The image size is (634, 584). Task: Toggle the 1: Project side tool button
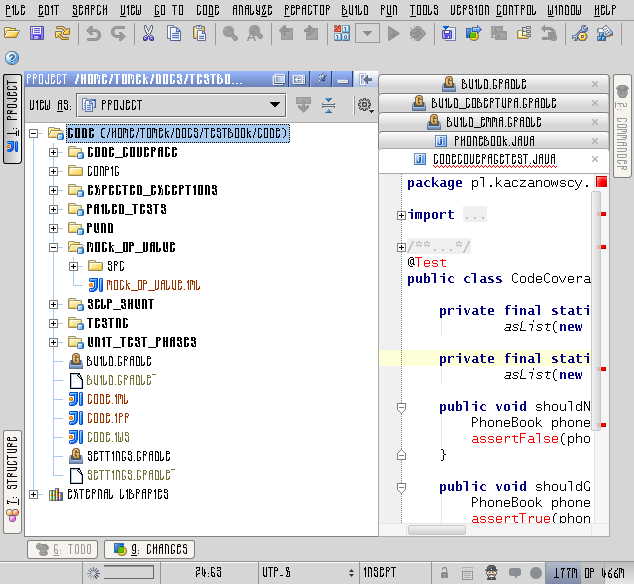(x=12, y=119)
